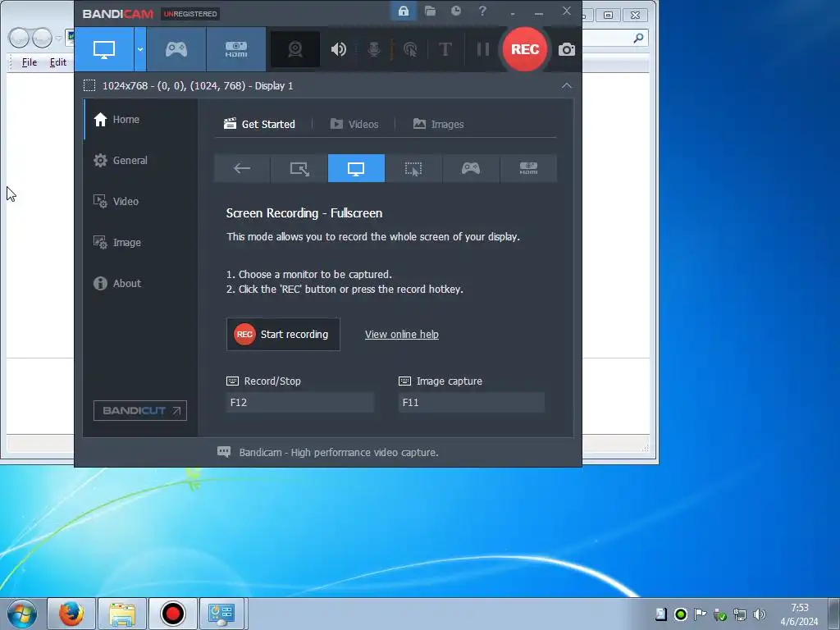The width and height of the screenshot is (840, 630).
Task: Open the BANDICUT link button
Action: pos(139,411)
